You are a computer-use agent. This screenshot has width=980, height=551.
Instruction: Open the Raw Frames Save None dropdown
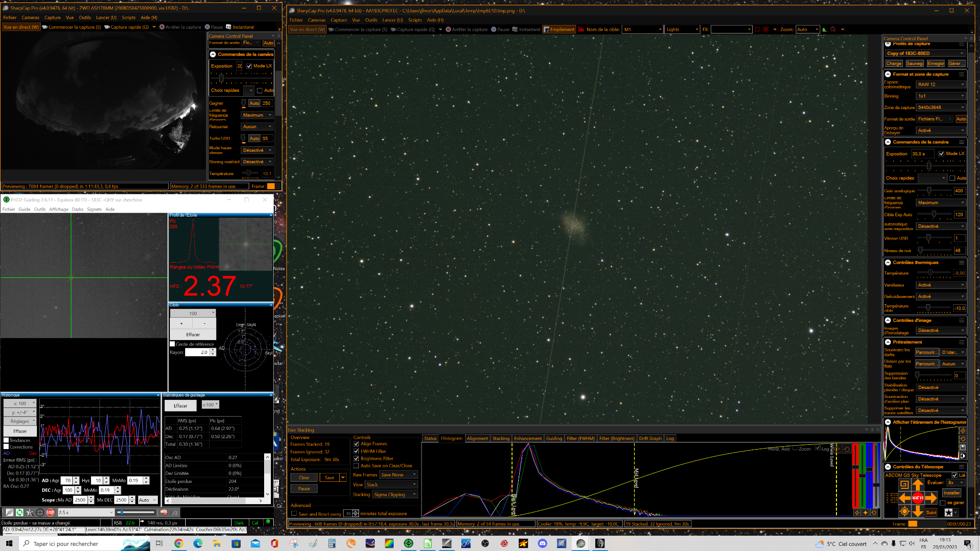[x=399, y=474]
